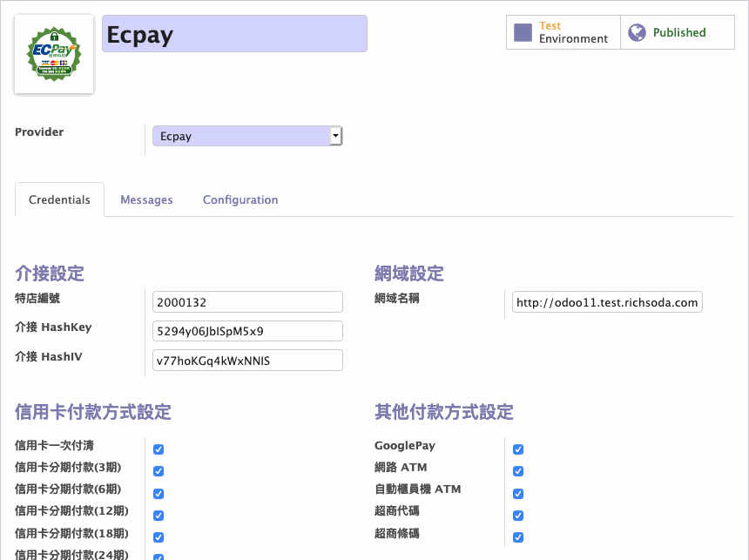Click the Test Environment square icon
Viewport: 749px width, 560px height.
[x=523, y=32]
